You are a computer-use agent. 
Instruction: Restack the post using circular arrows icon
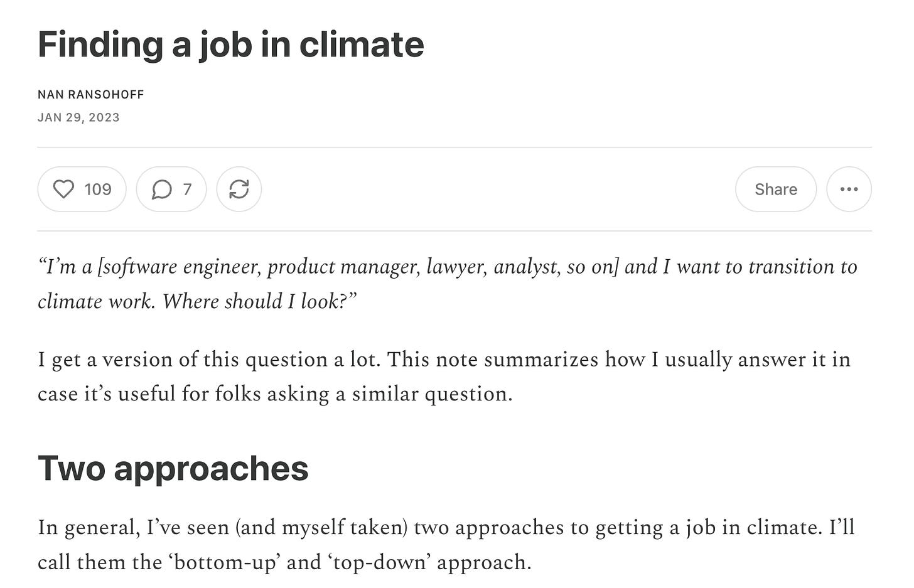[x=239, y=189]
